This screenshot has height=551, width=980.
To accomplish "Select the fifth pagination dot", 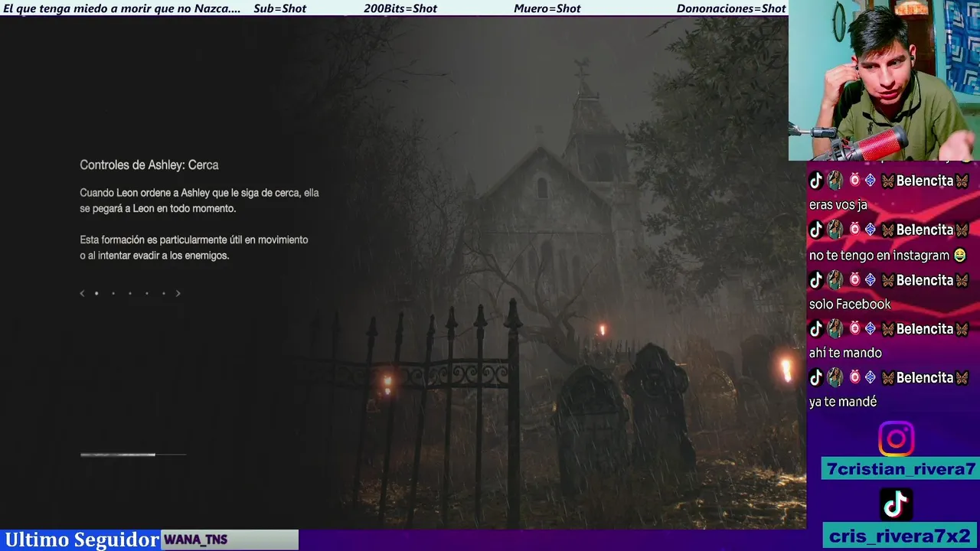I will pyautogui.click(x=164, y=293).
